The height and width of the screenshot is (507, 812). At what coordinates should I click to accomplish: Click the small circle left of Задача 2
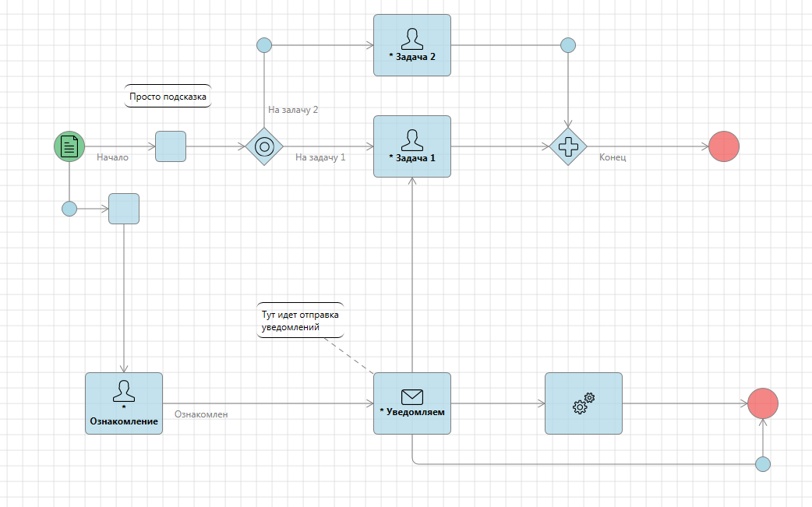[x=264, y=45]
